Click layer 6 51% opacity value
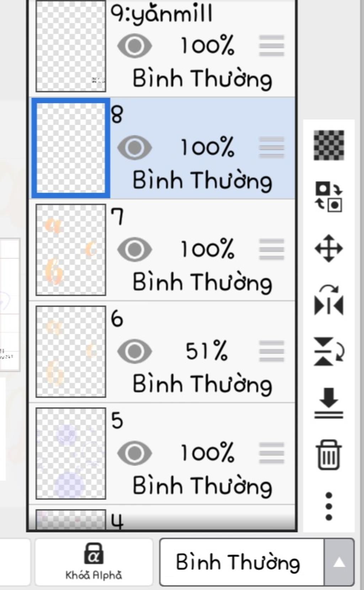Image resolution: width=364 pixels, height=590 pixels. 207,351
